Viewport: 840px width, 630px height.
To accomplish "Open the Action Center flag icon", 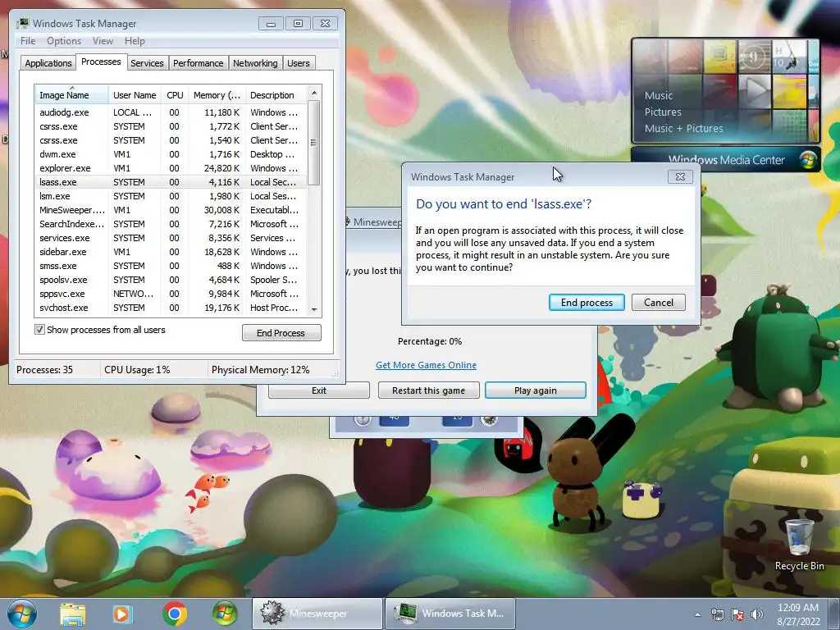I will click(x=737, y=614).
